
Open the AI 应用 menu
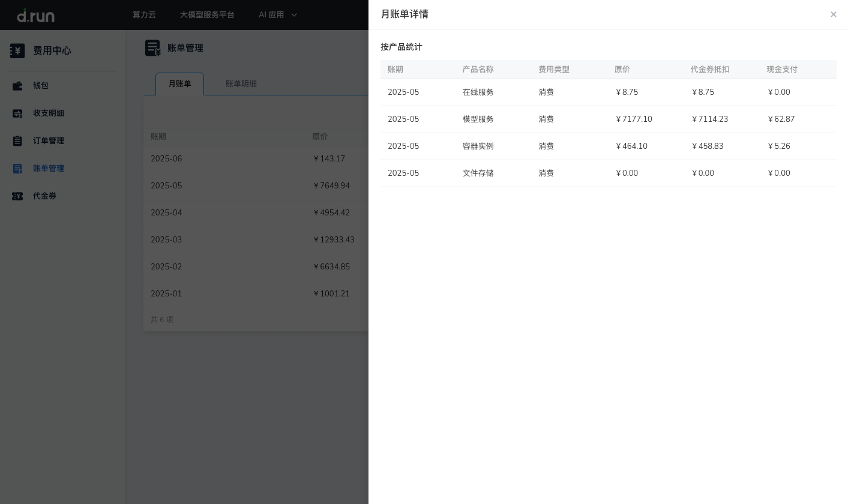pos(271,15)
